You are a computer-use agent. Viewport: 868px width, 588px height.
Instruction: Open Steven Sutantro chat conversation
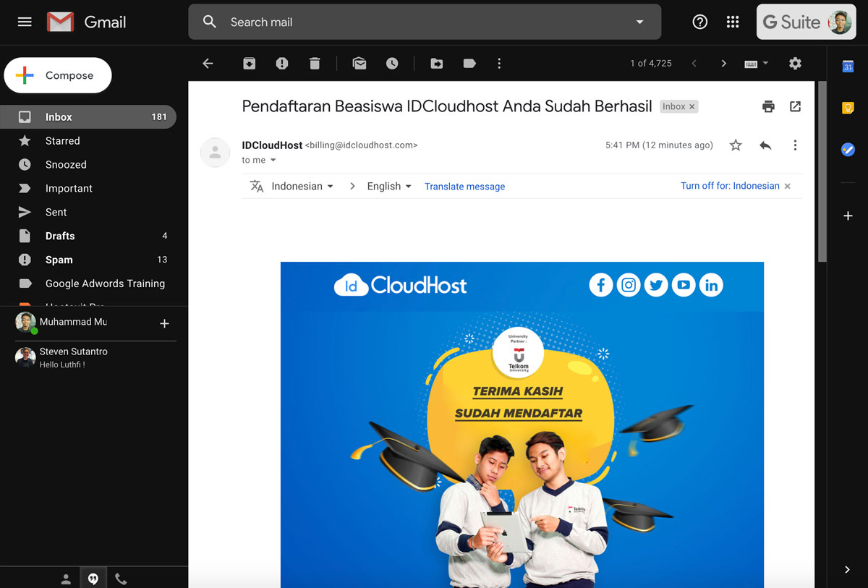tap(88, 358)
